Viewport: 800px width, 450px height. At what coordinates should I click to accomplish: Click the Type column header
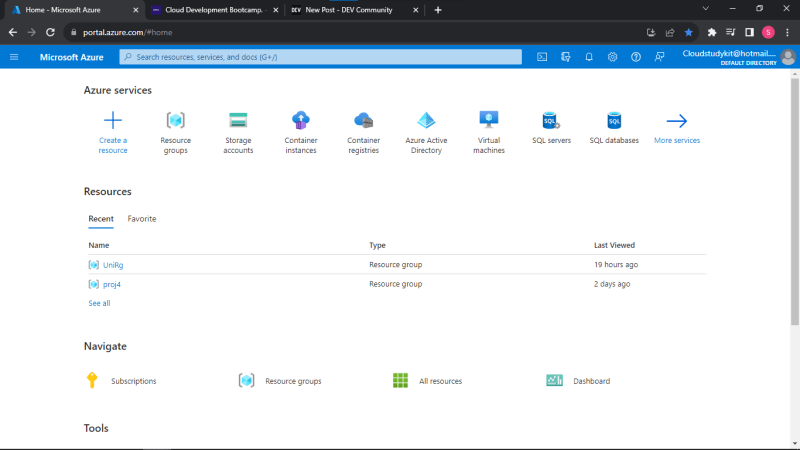pyautogui.click(x=377, y=245)
